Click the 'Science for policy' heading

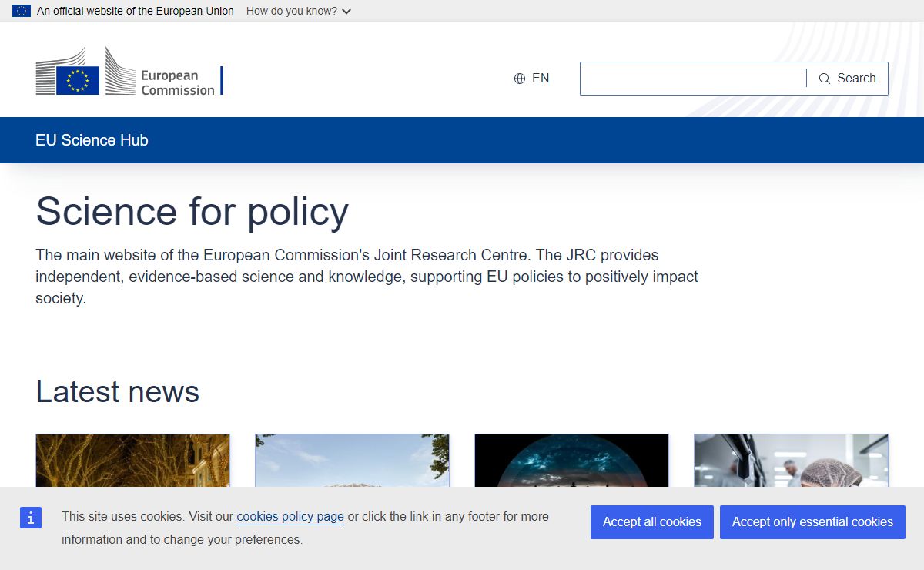click(192, 211)
